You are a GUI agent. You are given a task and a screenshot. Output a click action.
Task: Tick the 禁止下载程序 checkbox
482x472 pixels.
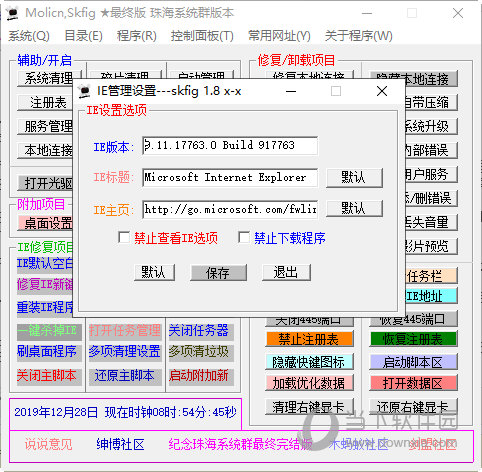pos(244,238)
